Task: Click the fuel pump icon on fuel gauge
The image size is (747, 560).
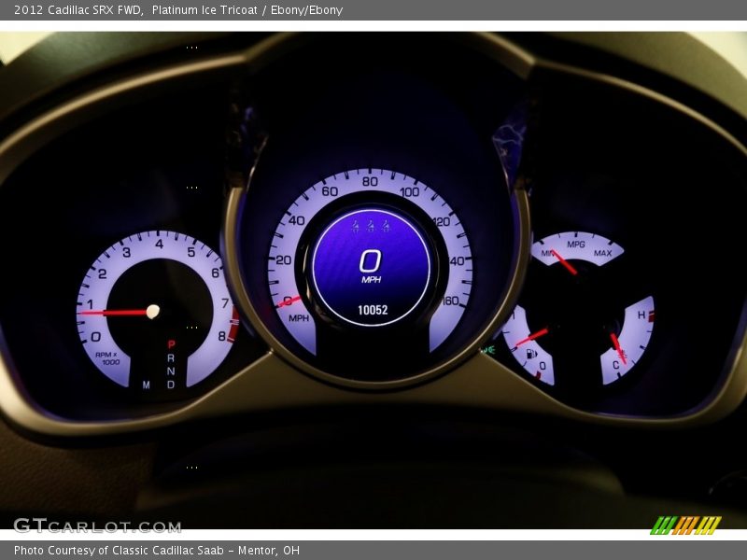Action: (x=531, y=354)
